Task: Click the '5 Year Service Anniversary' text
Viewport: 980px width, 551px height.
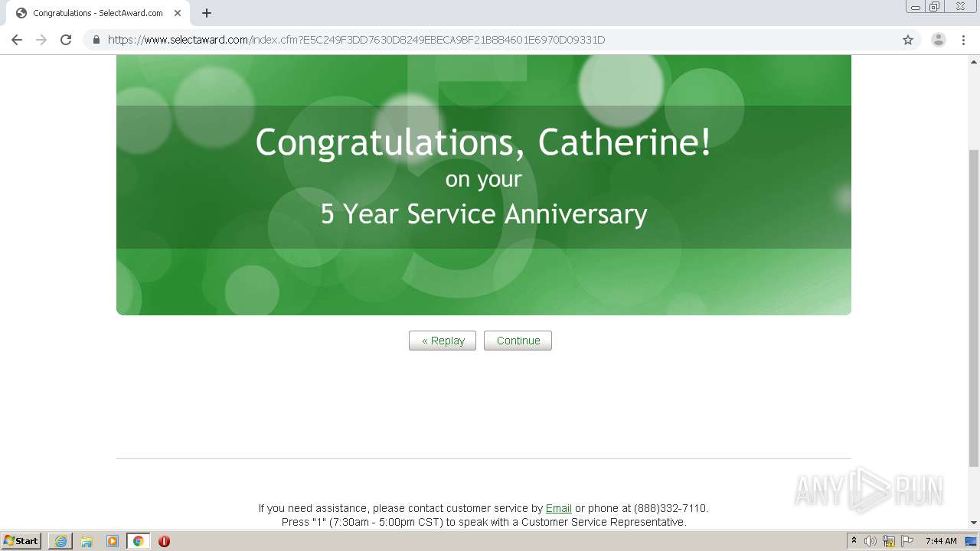Action: 484,214
